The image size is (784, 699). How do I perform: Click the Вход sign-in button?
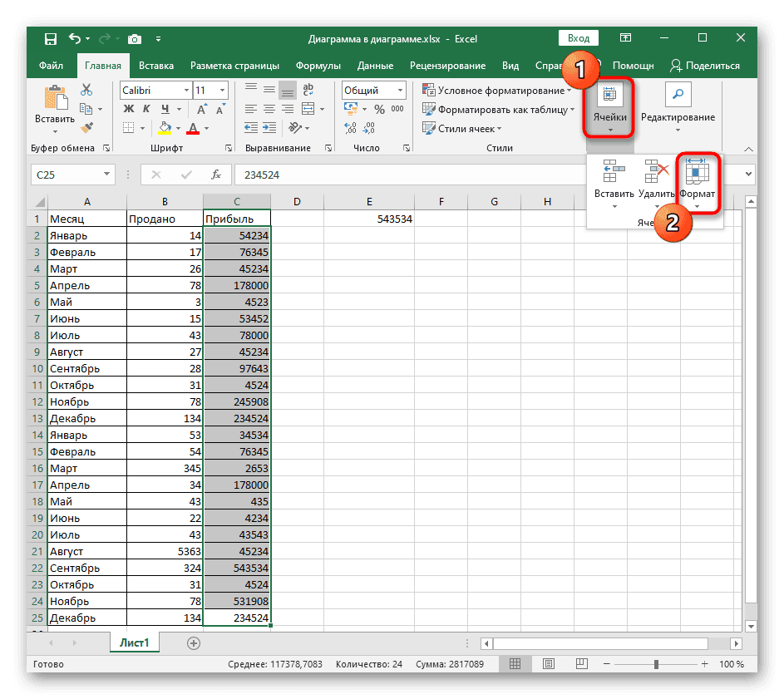pos(579,38)
